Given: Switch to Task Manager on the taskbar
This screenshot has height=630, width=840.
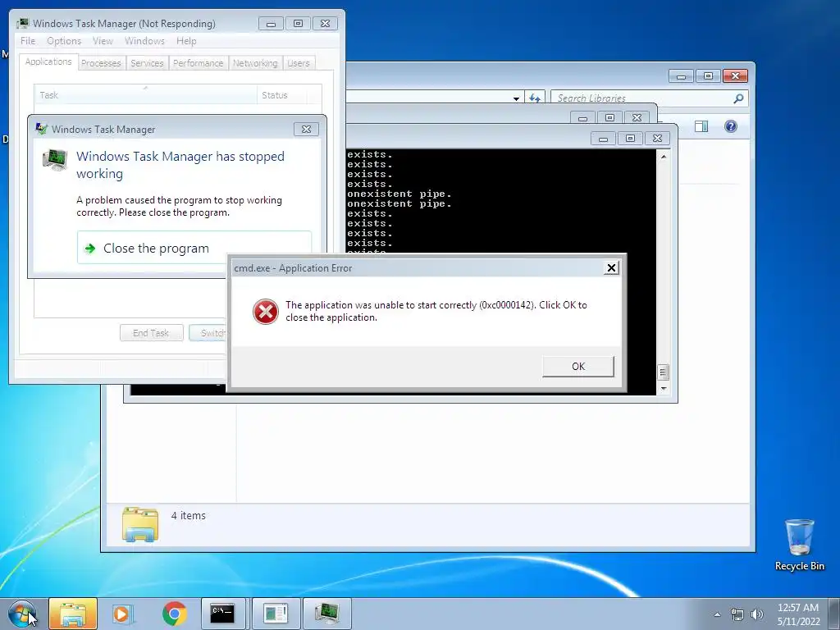Looking at the screenshot, I should (327, 614).
